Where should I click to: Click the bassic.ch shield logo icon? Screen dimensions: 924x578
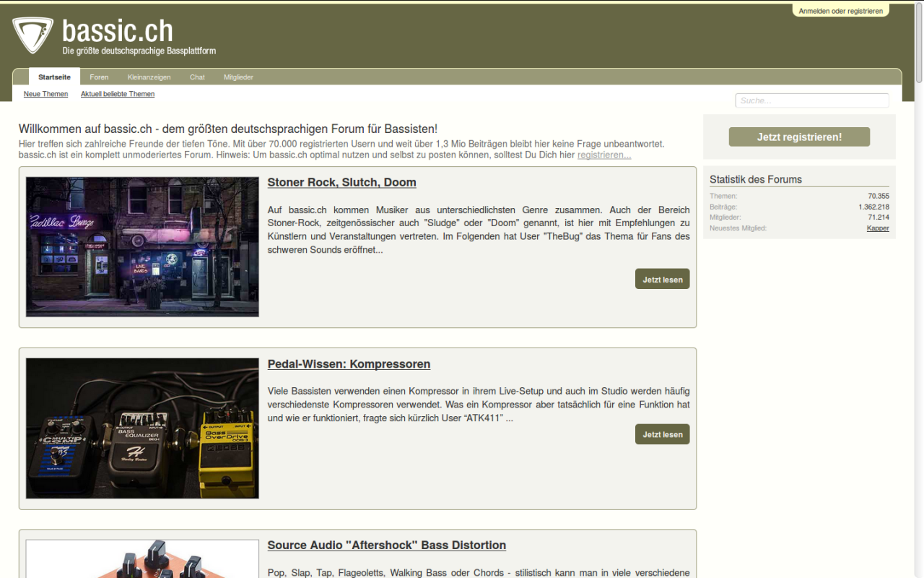click(x=32, y=35)
